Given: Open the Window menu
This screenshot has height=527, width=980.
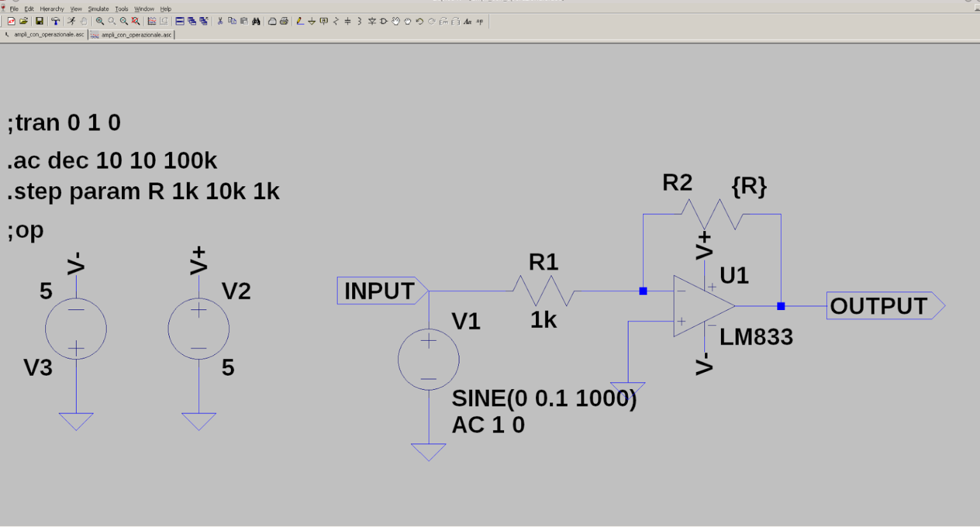Looking at the screenshot, I should [x=144, y=9].
